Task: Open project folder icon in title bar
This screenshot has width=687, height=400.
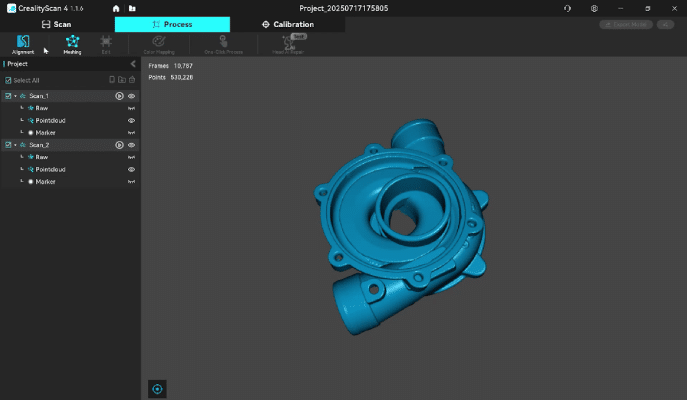Action: (132, 8)
